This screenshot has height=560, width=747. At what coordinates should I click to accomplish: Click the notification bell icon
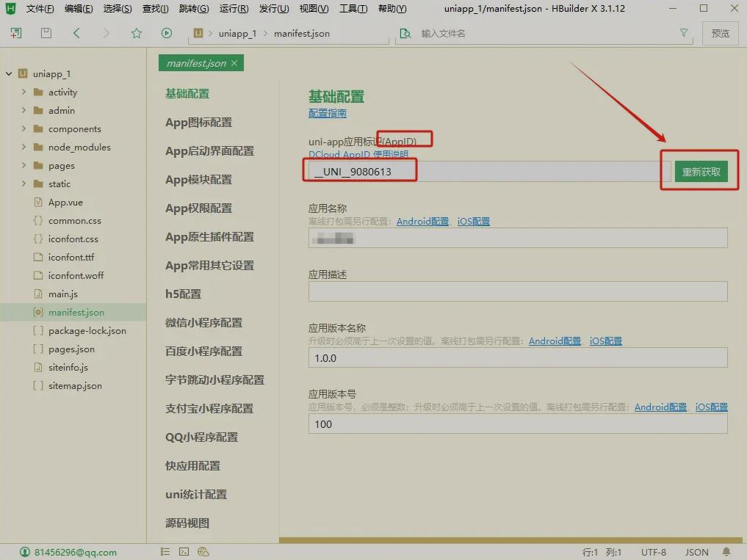(726, 552)
